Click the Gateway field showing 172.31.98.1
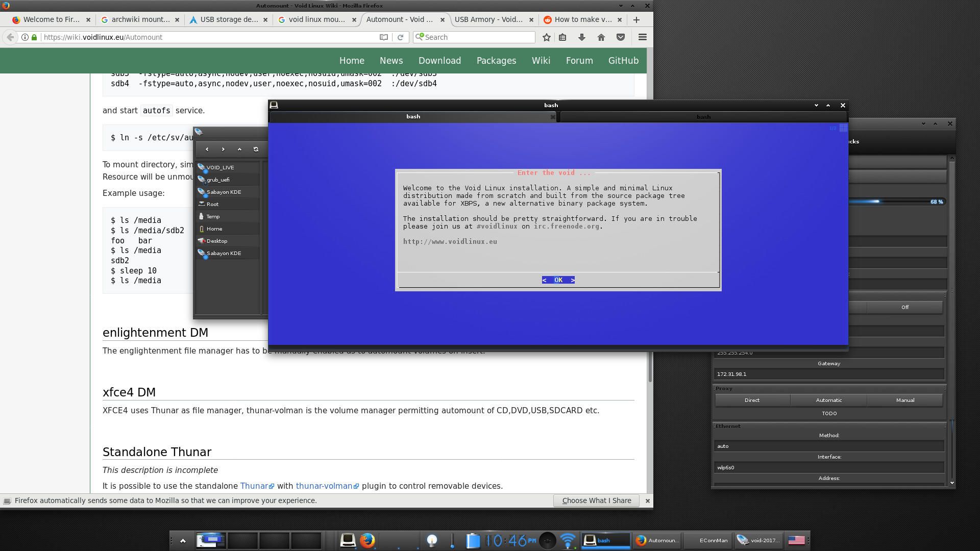This screenshot has height=551, width=980. (829, 374)
